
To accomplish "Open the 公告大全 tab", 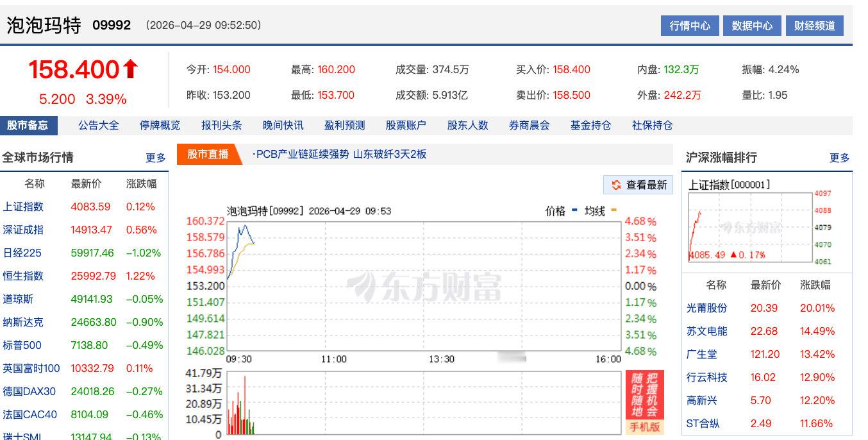I will click(99, 125).
